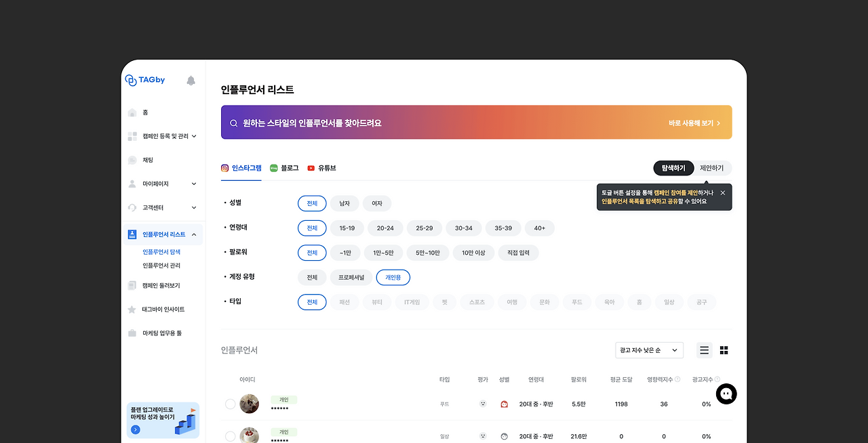Screen dimensions: 868x443
Task: Click 직접 입력 follower button
Action: tap(519, 253)
